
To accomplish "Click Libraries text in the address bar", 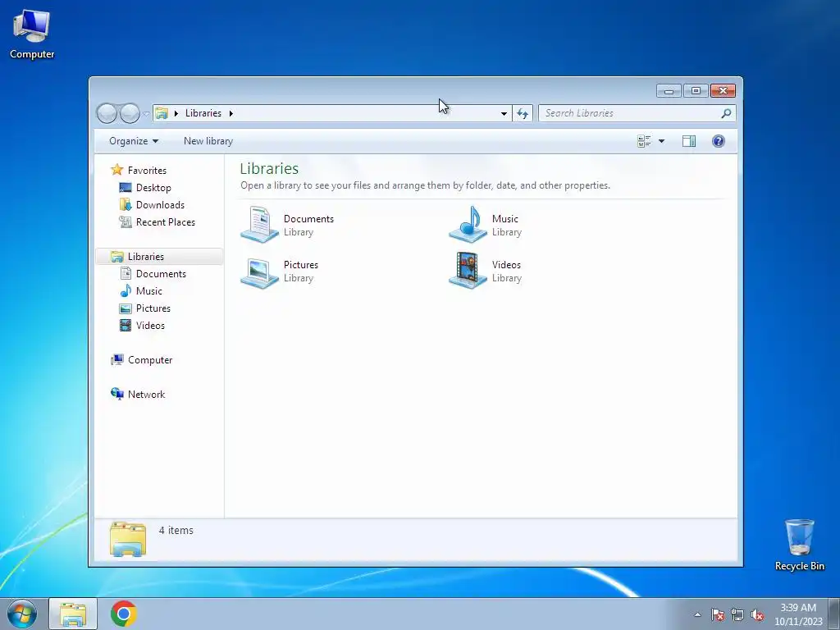I will point(203,113).
